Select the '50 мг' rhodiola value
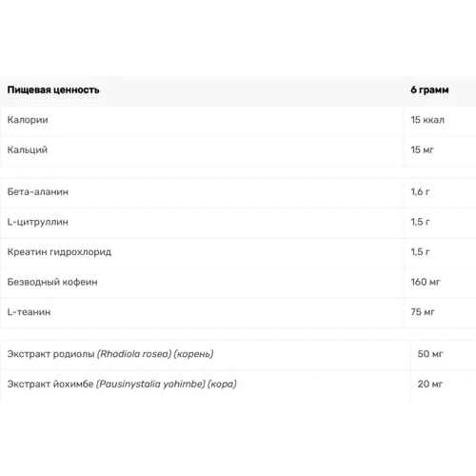The width and height of the screenshot is (476, 476). 430,354
